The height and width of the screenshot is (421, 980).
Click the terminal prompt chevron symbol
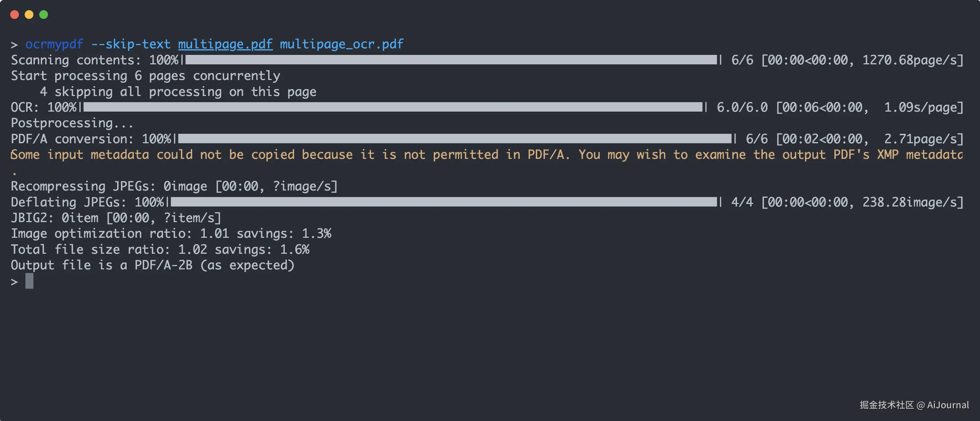point(14,44)
